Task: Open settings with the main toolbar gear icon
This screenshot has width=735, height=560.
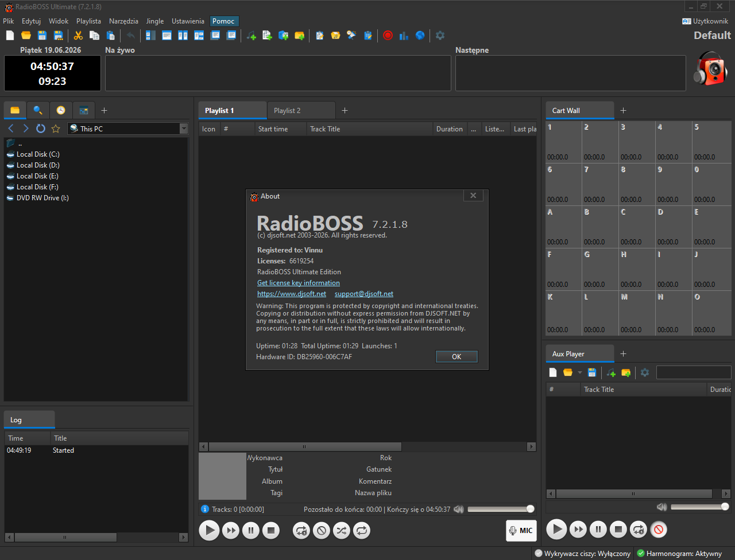Action: coord(440,36)
